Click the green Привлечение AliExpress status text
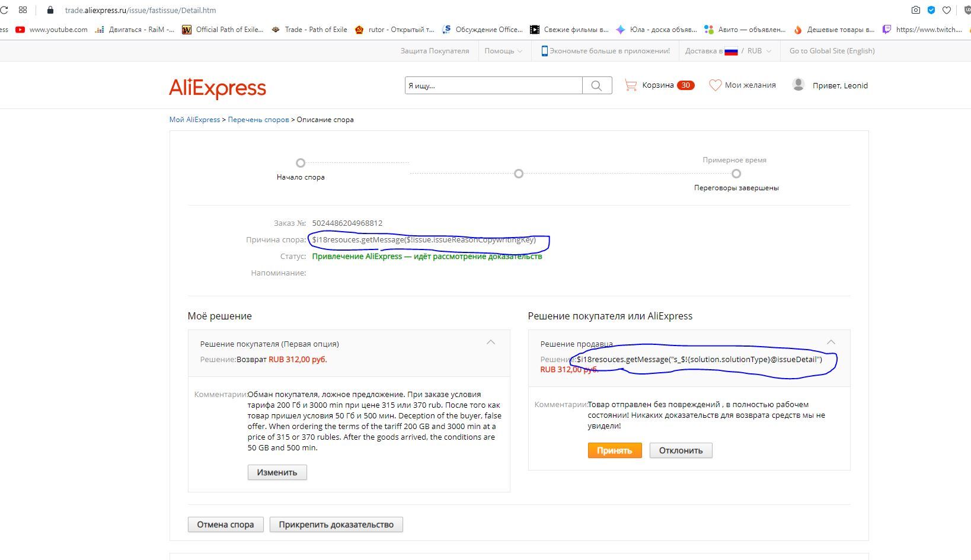Screen dimensions: 971x560 (427, 257)
